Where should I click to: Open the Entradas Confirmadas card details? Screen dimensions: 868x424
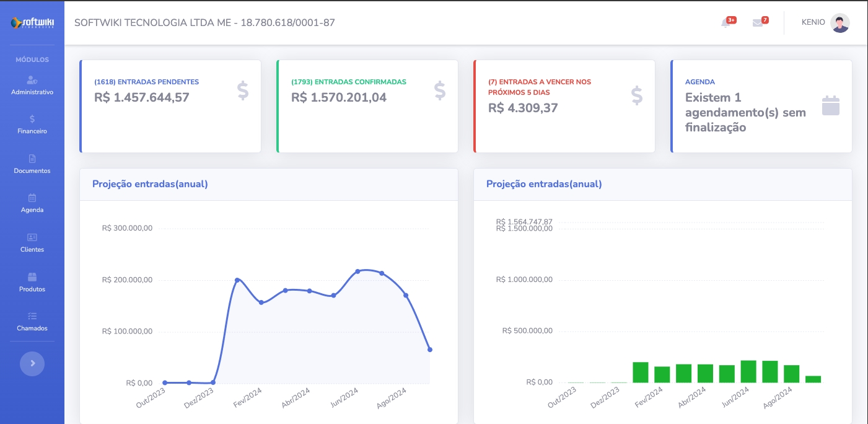(x=367, y=106)
